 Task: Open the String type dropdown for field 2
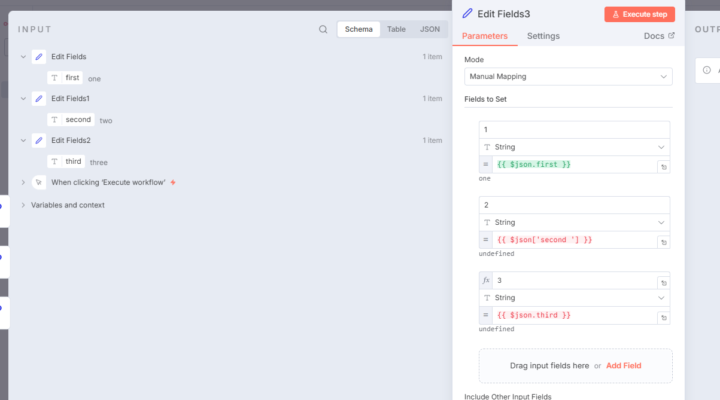coord(574,222)
